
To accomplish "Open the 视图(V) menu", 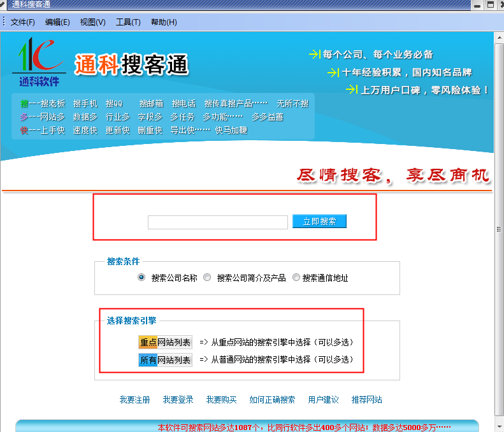I will 92,22.
